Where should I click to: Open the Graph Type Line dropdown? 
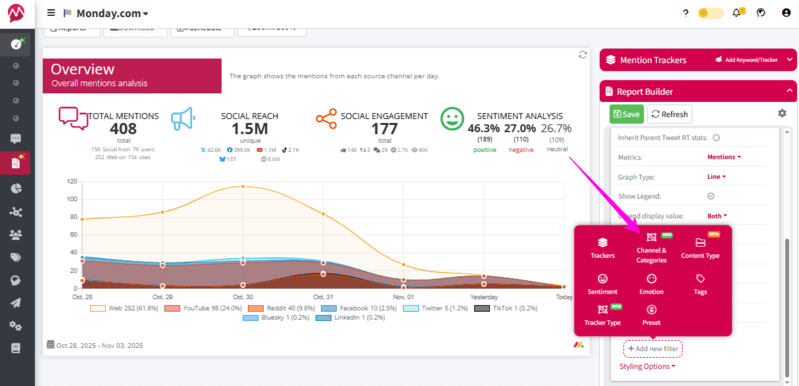(x=716, y=177)
